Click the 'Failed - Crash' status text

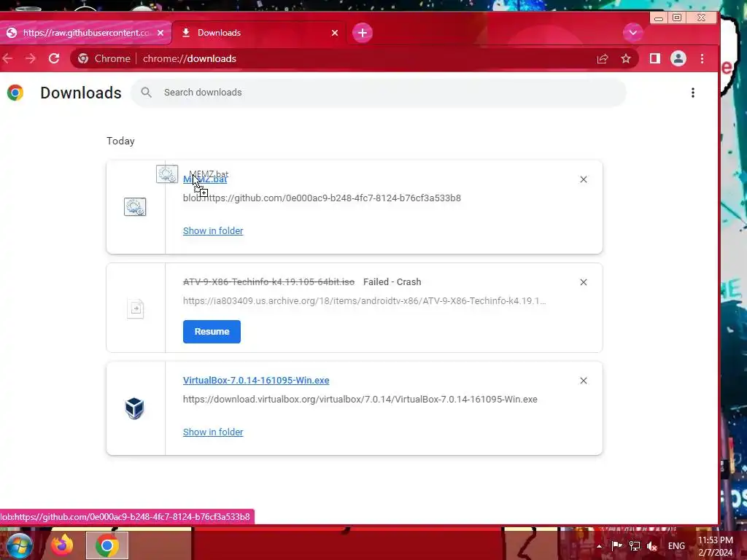click(392, 282)
